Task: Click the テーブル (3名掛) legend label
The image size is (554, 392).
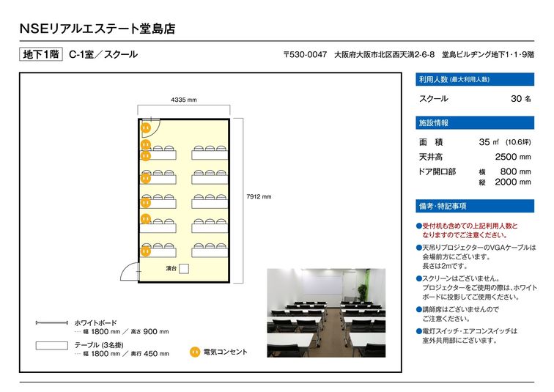Action: [x=99, y=344]
